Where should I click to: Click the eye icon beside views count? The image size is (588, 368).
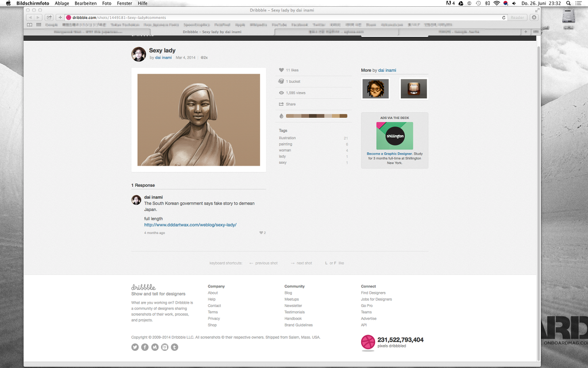[x=281, y=93]
